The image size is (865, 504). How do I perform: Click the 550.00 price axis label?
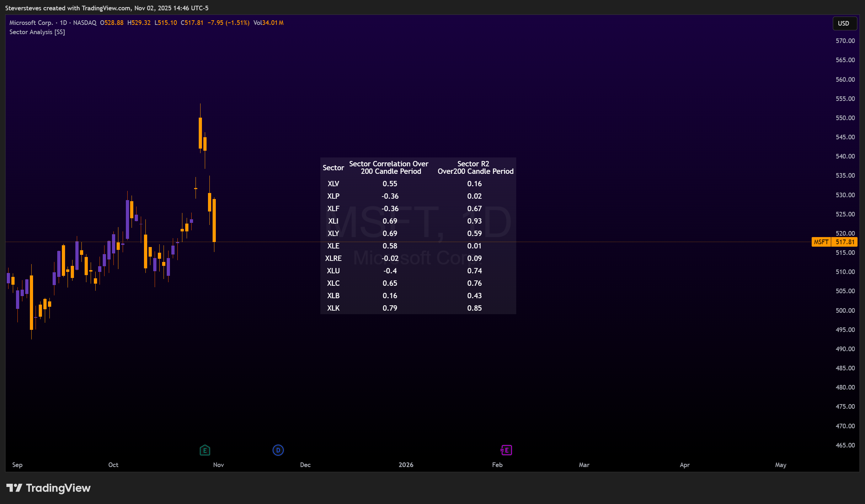845,118
